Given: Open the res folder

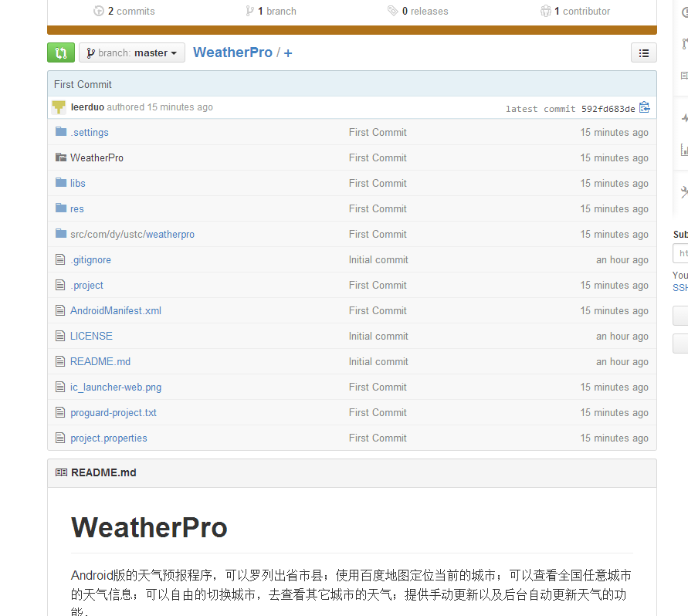Looking at the screenshot, I should click(76, 209).
